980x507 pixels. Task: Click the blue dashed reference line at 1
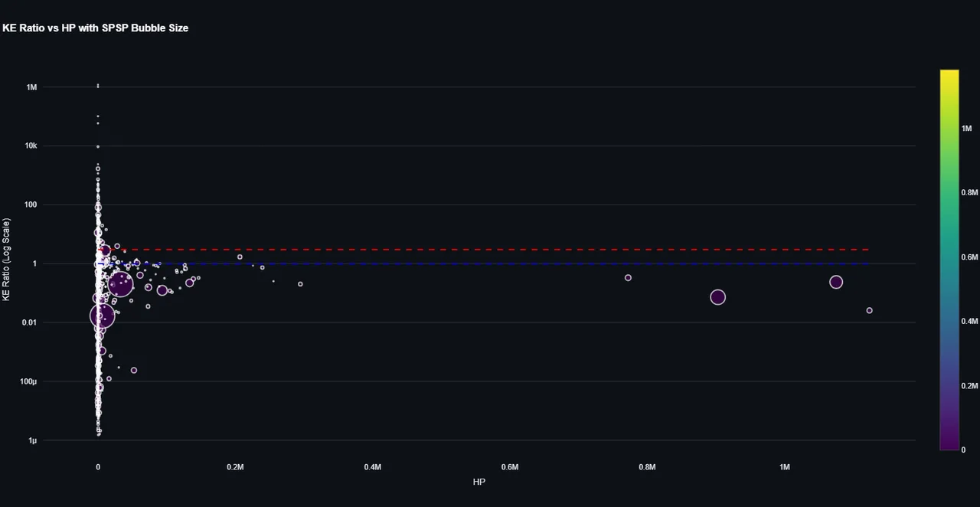484,263
